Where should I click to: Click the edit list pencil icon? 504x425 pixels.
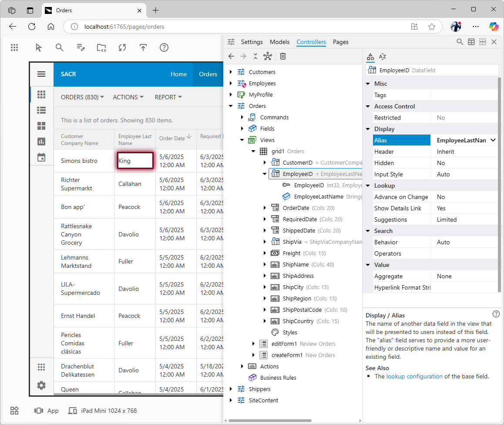81,47
